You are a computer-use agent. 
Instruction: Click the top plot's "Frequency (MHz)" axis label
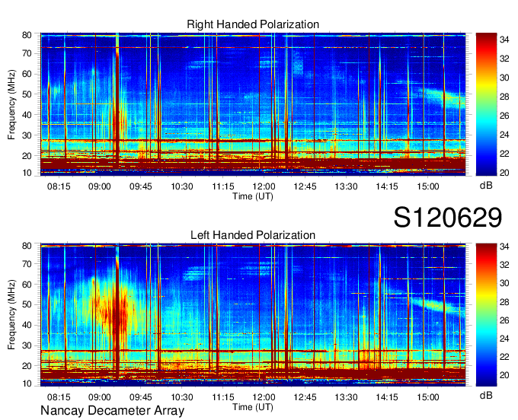click(11, 104)
